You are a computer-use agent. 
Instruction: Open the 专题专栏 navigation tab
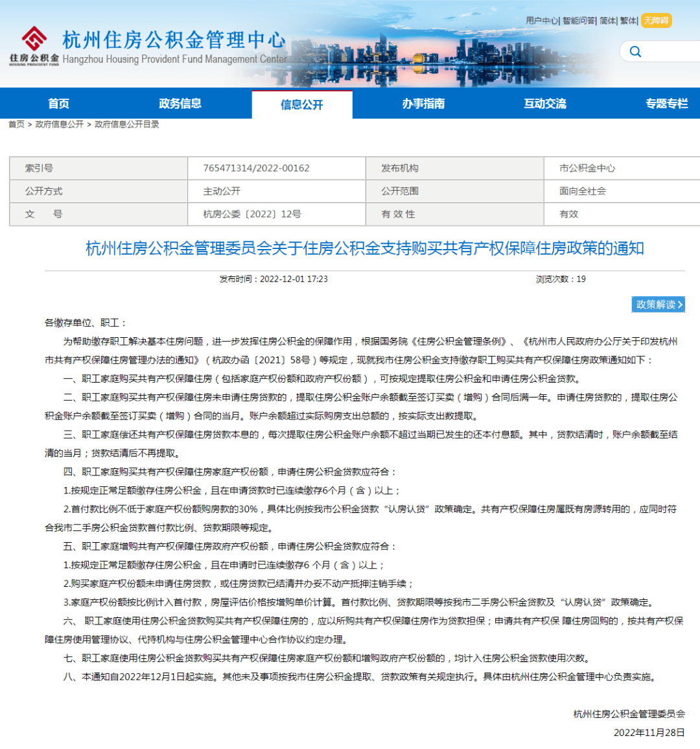(x=666, y=104)
